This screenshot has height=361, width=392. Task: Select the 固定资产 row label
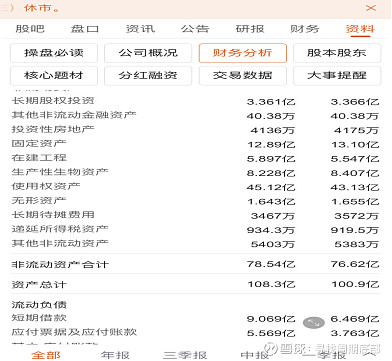click(39, 144)
